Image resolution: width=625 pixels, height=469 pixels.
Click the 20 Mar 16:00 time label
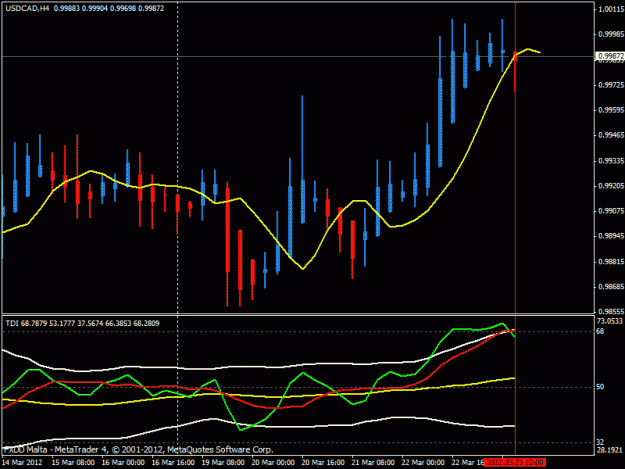point(323,463)
